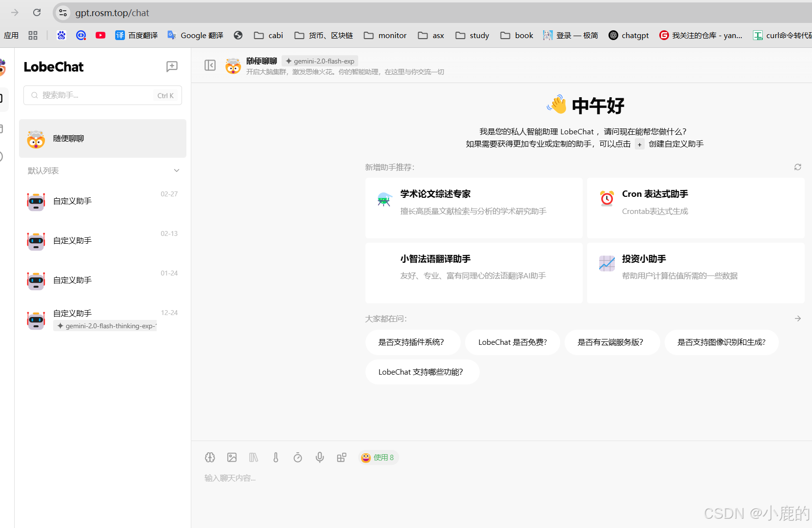Click the microphone voice input icon

[320, 458]
